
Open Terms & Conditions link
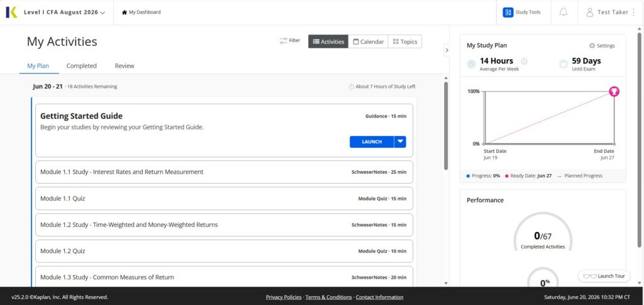tap(328, 297)
